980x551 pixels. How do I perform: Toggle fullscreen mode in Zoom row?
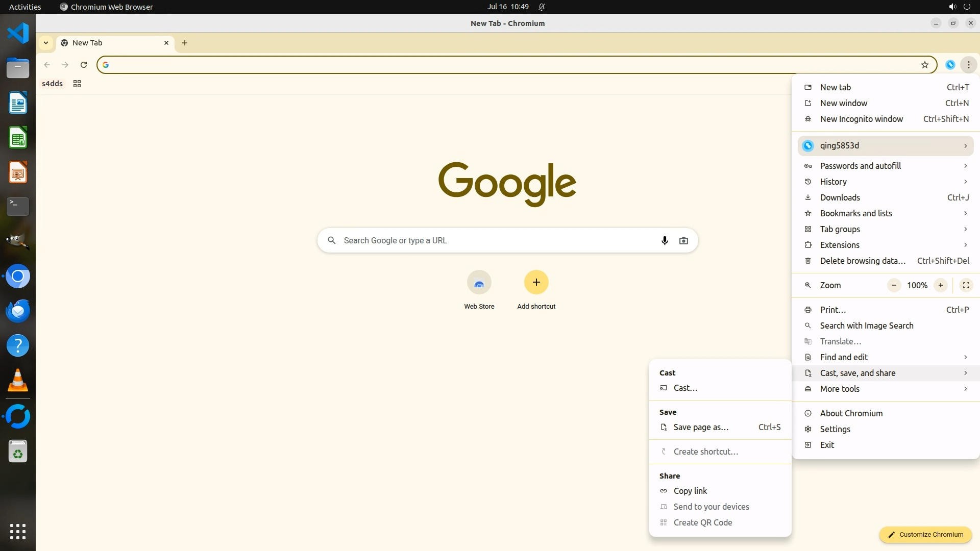click(x=966, y=285)
